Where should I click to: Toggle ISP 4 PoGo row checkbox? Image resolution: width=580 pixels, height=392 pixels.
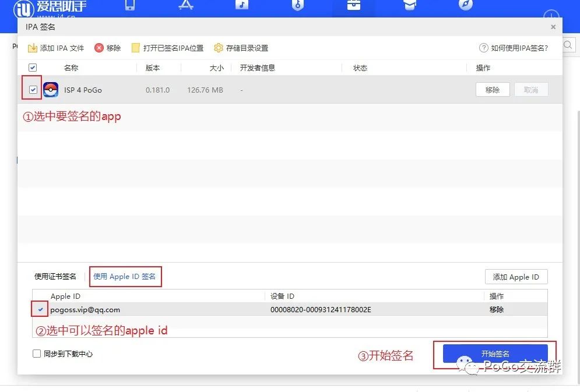click(x=33, y=90)
